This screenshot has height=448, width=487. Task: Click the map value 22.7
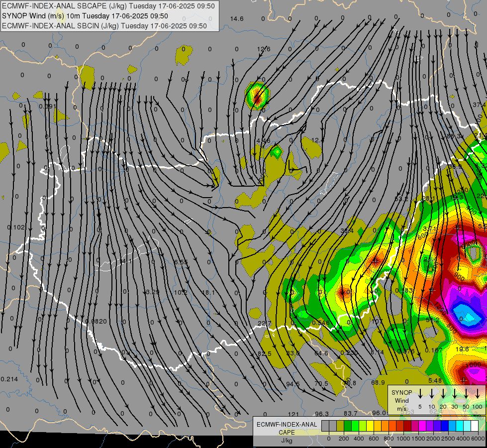[264, 324]
